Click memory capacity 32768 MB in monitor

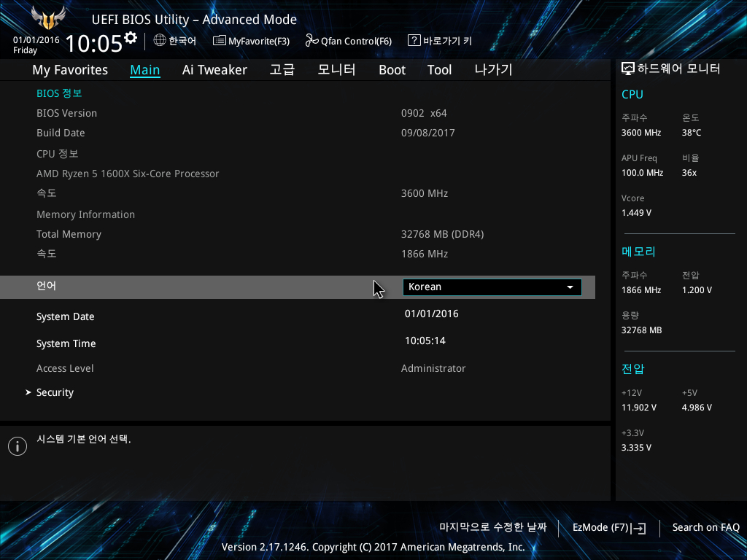[641, 330]
